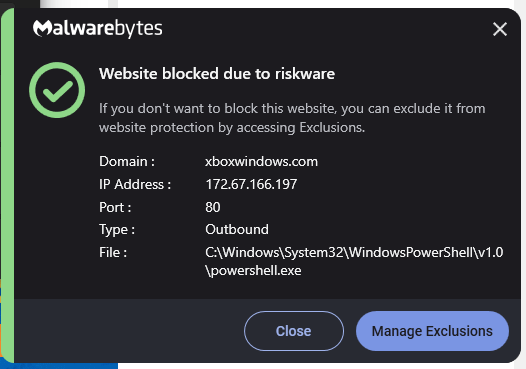Click the Outbound type value
Image resolution: width=526 pixels, height=369 pixels.
coord(237,229)
